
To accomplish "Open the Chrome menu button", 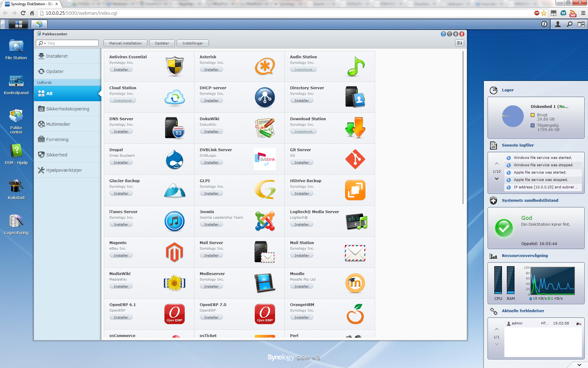I will pyautogui.click(x=583, y=13).
